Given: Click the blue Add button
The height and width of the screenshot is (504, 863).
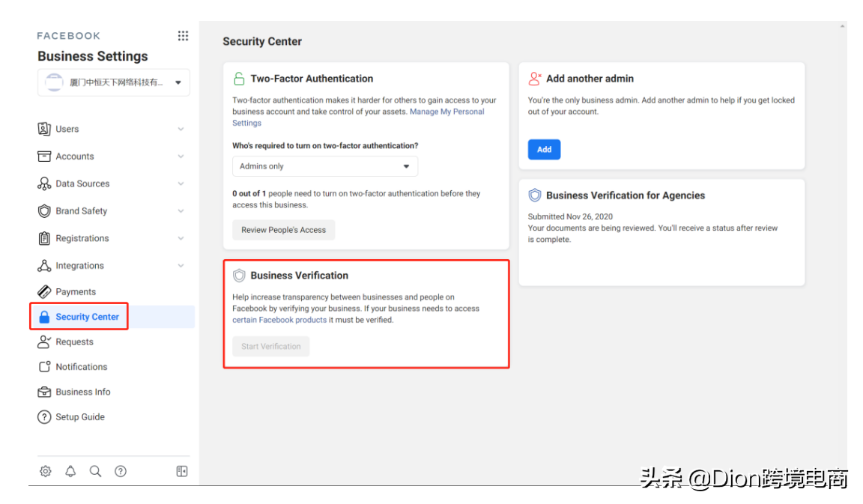Looking at the screenshot, I should (545, 150).
